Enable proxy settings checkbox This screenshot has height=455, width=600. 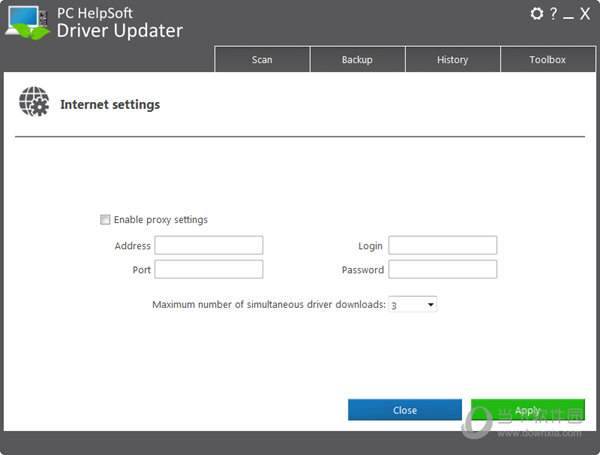tap(105, 219)
